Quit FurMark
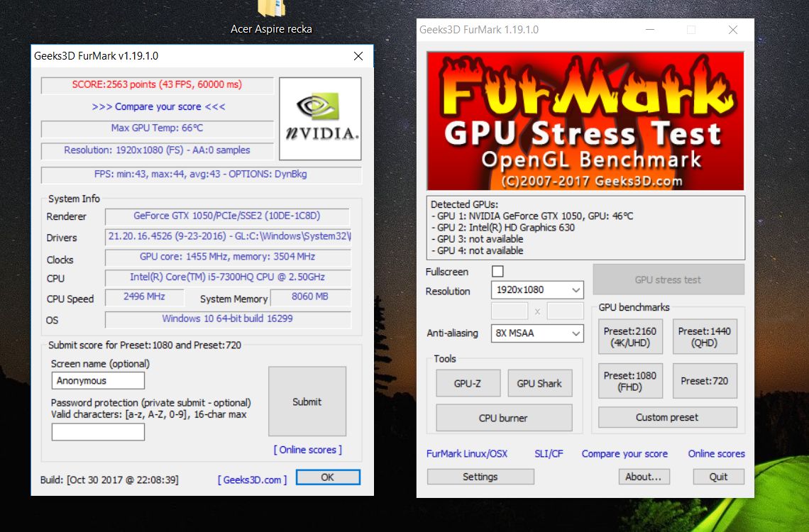This screenshot has width=809, height=532. click(x=718, y=477)
